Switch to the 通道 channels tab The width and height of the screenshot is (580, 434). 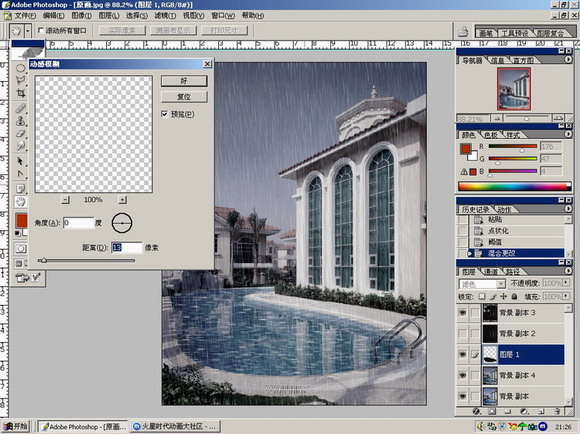point(491,272)
